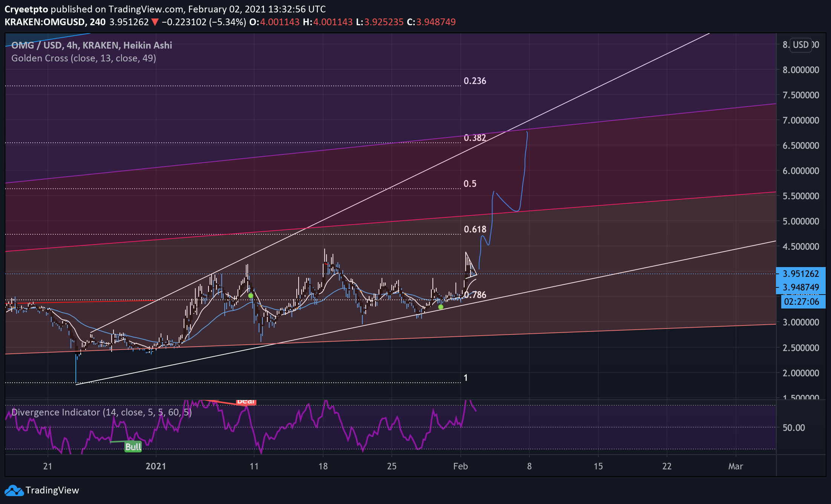Viewport: 831px width, 504px height.
Task: Click the 0.618 Fibonacci level label
Action: [x=475, y=229]
